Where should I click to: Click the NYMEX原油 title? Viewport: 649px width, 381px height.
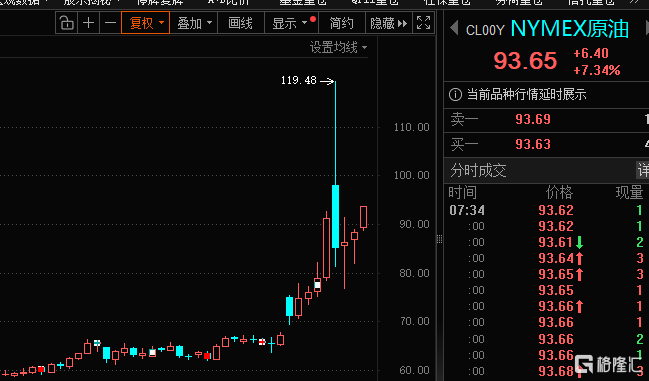click(x=570, y=29)
